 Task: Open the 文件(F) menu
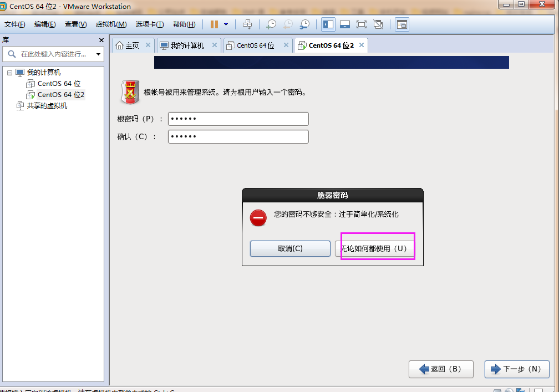coord(14,24)
